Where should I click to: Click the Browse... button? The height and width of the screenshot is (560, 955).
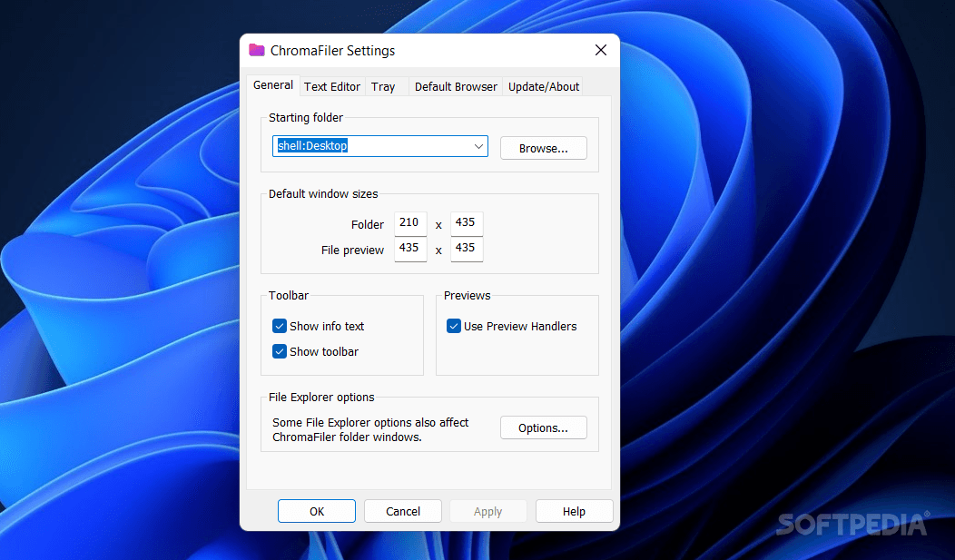(543, 148)
